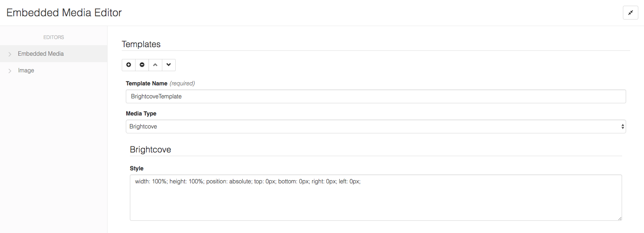Click the Media Type select arrows
Screen dimensions: 644x233
(x=622, y=126)
